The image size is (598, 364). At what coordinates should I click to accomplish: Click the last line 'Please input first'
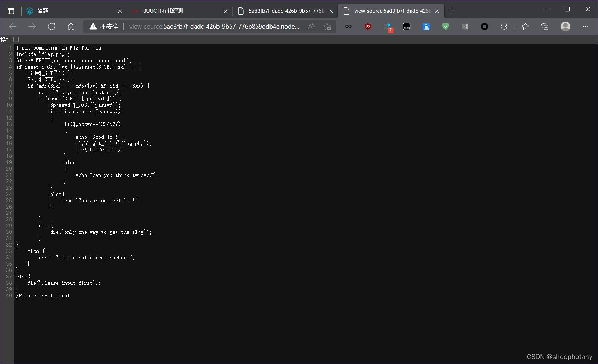(43, 296)
